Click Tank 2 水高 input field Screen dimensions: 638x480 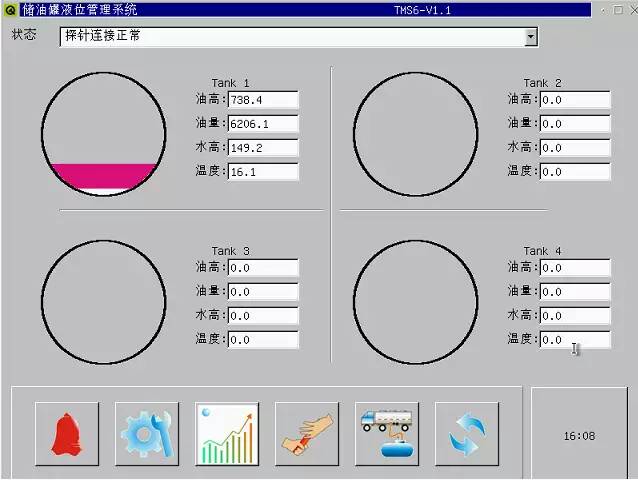(x=575, y=148)
